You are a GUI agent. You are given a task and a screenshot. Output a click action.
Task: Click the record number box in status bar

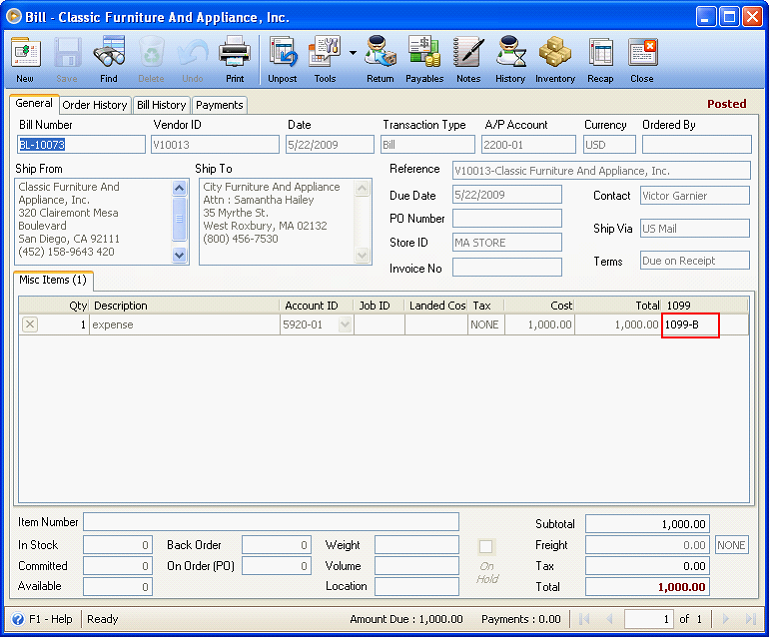[648, 619]
